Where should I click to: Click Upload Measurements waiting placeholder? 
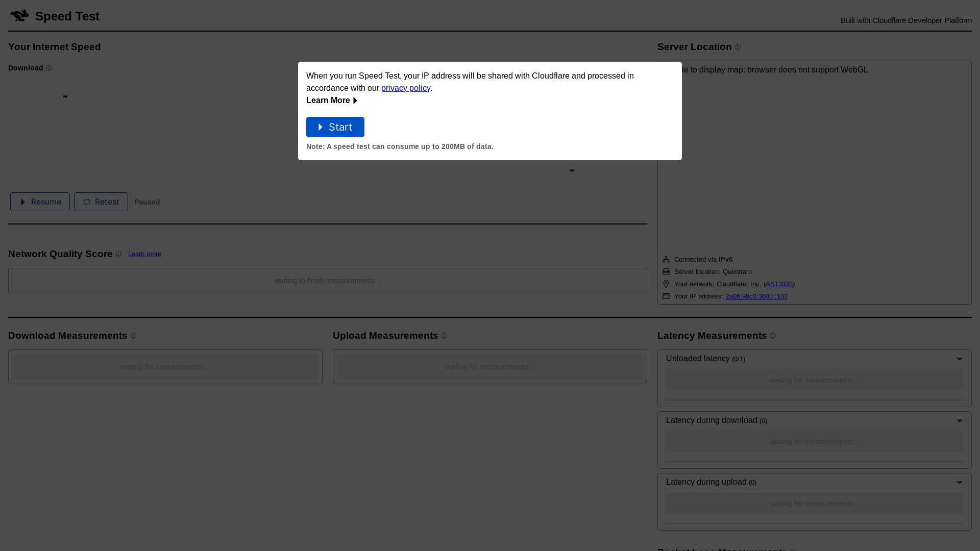click(x=490, y=367)
